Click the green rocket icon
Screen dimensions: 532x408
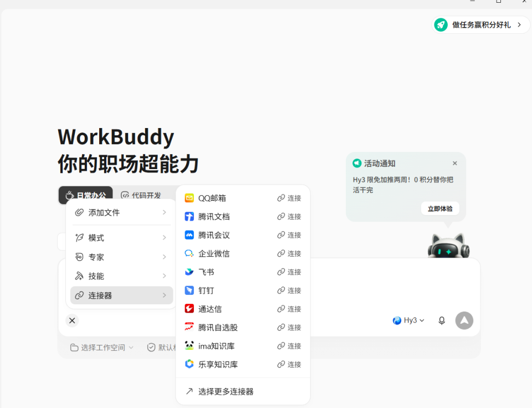[x=441, y=25]
